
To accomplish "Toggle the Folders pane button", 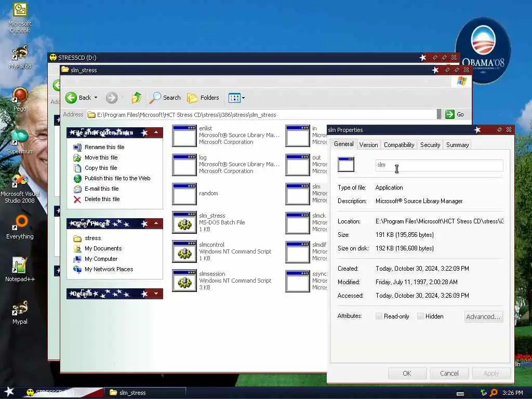I will coord(203,98).
